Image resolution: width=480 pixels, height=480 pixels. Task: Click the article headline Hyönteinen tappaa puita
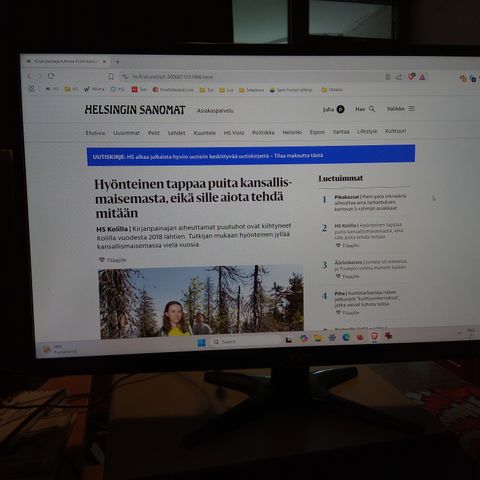193,198
